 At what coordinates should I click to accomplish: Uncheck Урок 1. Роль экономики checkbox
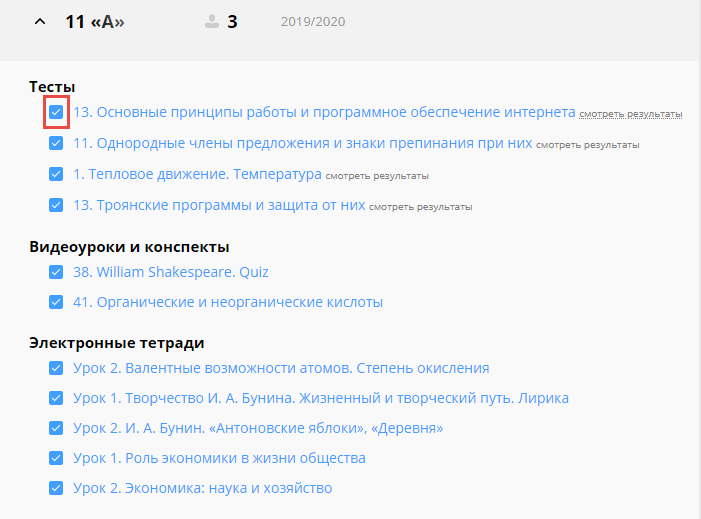coord(56,458)
